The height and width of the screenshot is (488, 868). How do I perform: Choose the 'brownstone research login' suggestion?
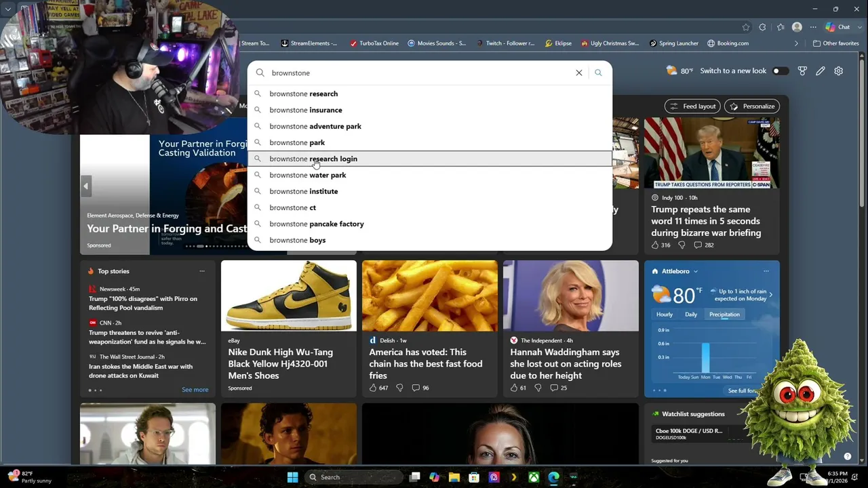(430, 159)
